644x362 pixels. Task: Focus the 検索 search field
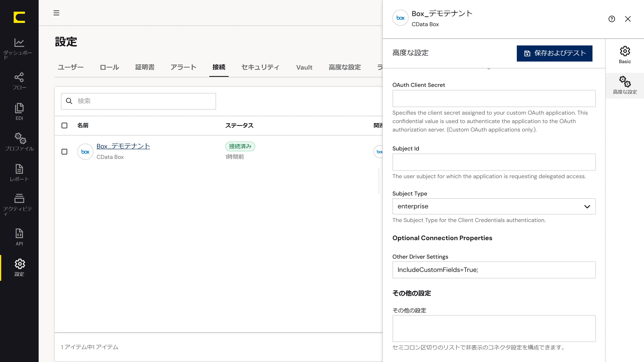[138, 101]
